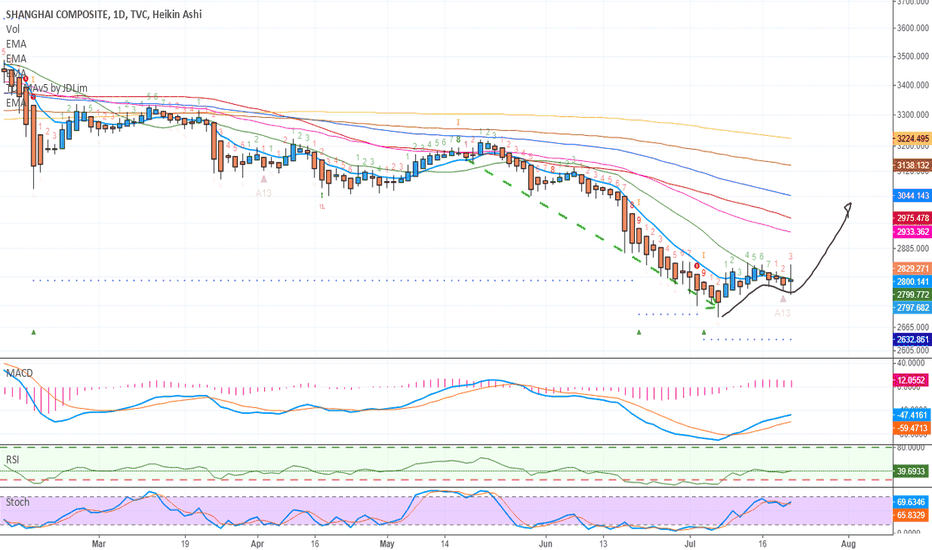Viewport: 932px width, 550px height.
Task: Click the green 2799.772 price tag
Action: tap(912, 295)
